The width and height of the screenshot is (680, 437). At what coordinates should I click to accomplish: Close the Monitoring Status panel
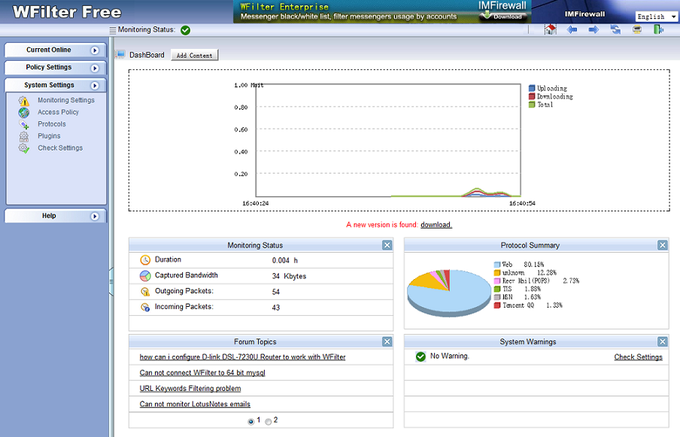click(387, 245)
